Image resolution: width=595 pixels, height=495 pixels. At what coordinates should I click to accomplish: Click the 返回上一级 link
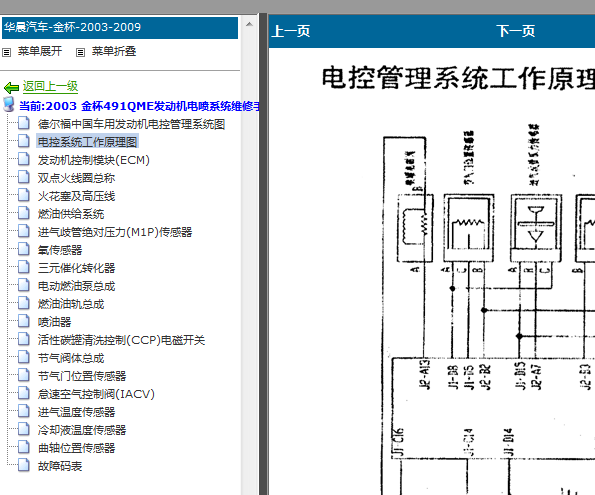tap(50, 86)
